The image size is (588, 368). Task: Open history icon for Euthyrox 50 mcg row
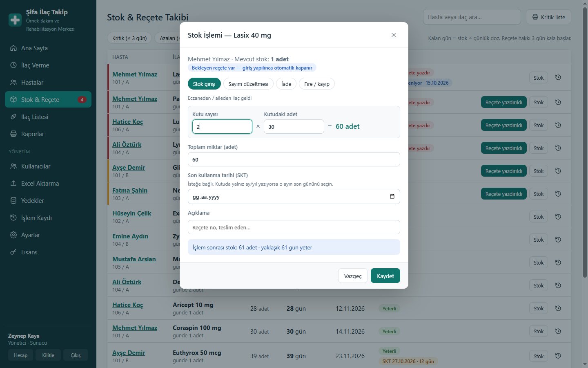[558, 356]
